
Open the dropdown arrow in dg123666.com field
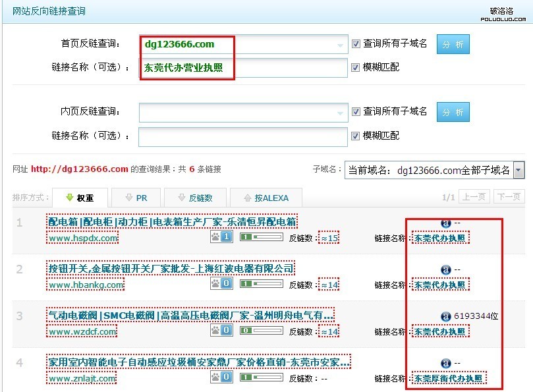pos(341,45)
